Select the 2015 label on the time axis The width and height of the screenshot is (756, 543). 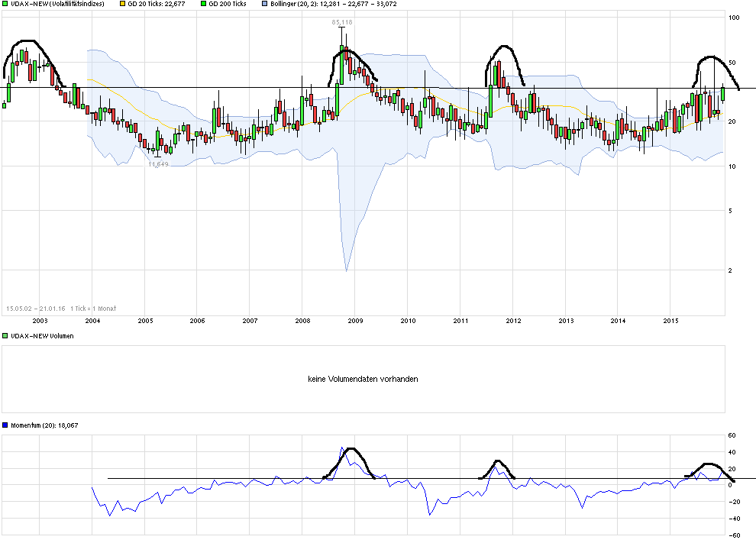coord(670,321)
